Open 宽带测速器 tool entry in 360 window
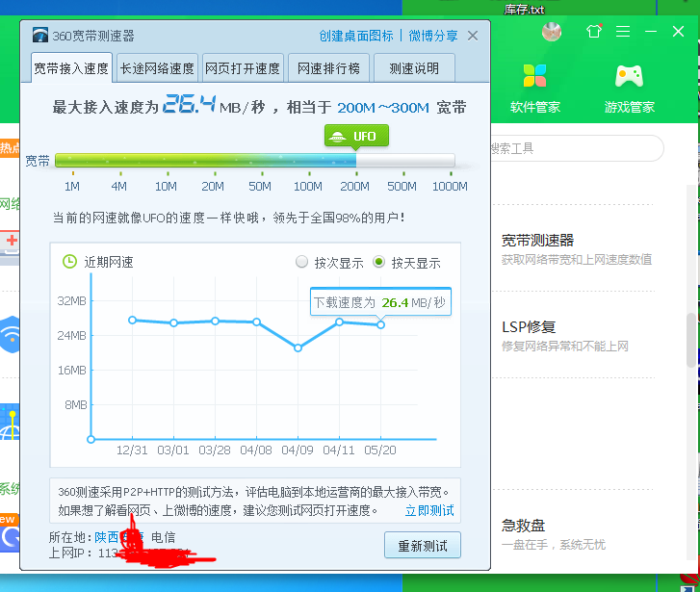Viewport: 700px width, 592px height. tap(576, 248)
